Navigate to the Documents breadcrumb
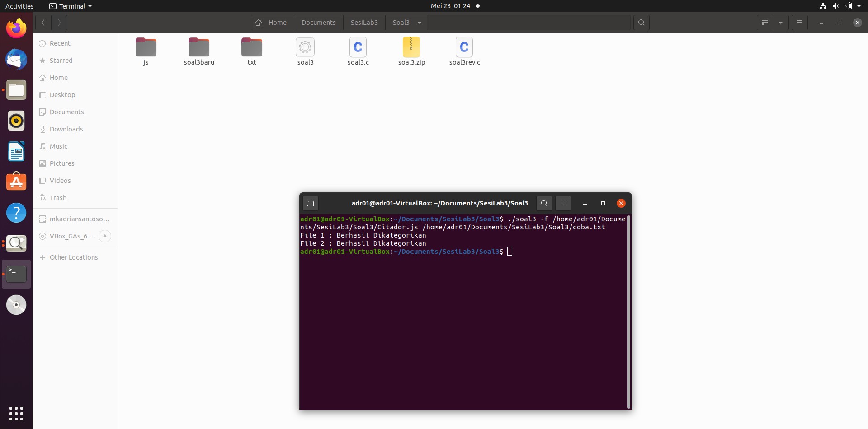This screenshot has height=429, width=868. click(318, 22)
